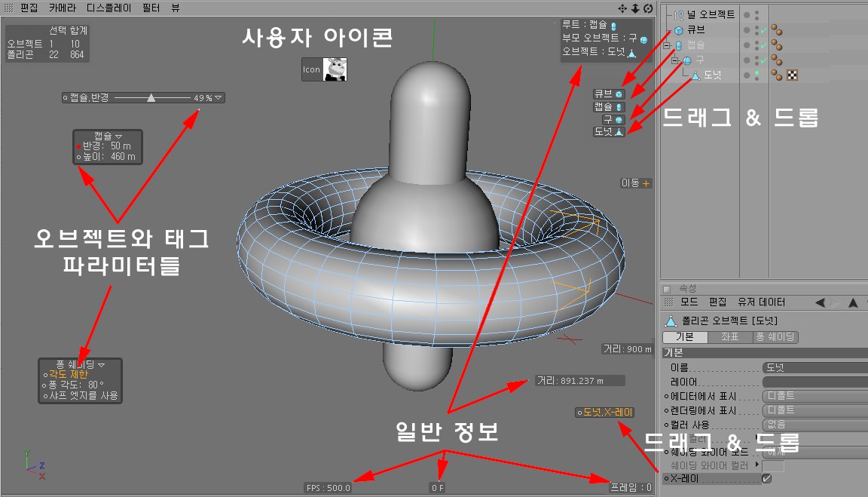Click the 캡슐.반경 slider handle
This screenshot has height=497, width=868.
point(151,98)
